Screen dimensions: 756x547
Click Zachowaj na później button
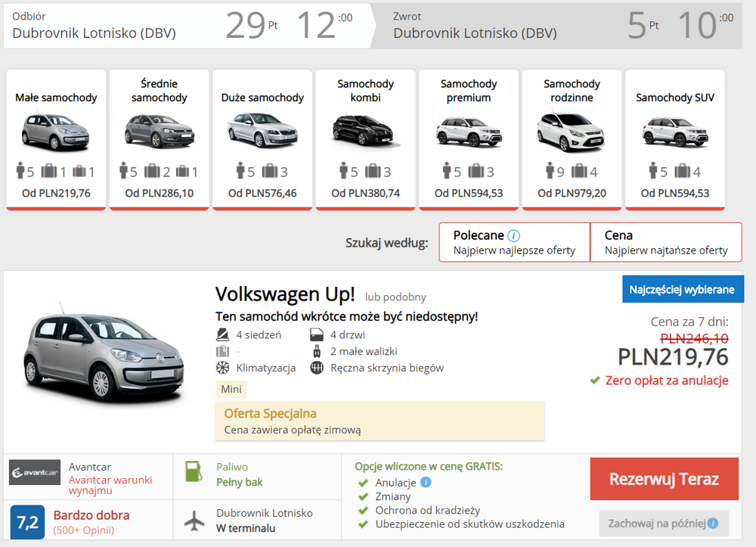[x=664, y=524]
